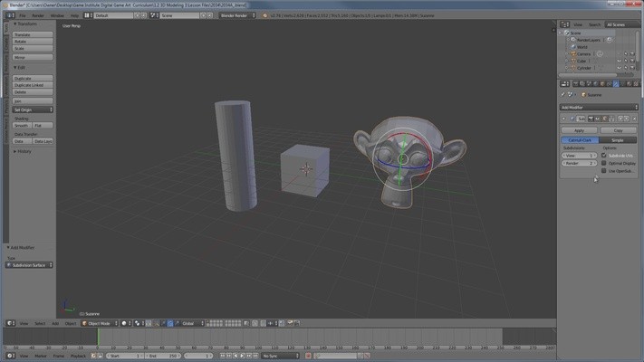
Task: Jump to the timeline end frame
Action: pos(255,356)
